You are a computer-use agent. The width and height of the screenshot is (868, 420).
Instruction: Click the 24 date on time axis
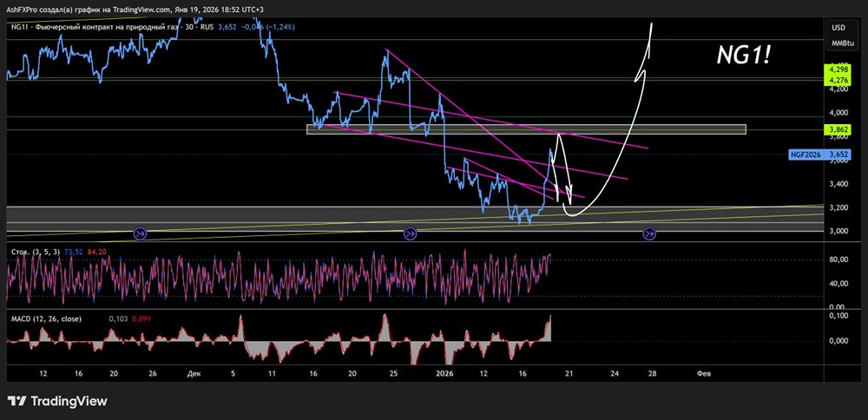615,373
